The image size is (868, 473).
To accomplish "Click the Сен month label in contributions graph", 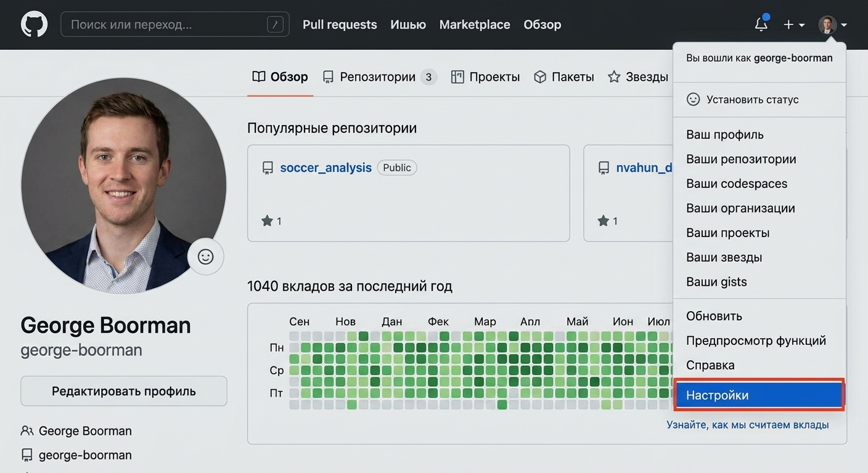I will [299, 321].
